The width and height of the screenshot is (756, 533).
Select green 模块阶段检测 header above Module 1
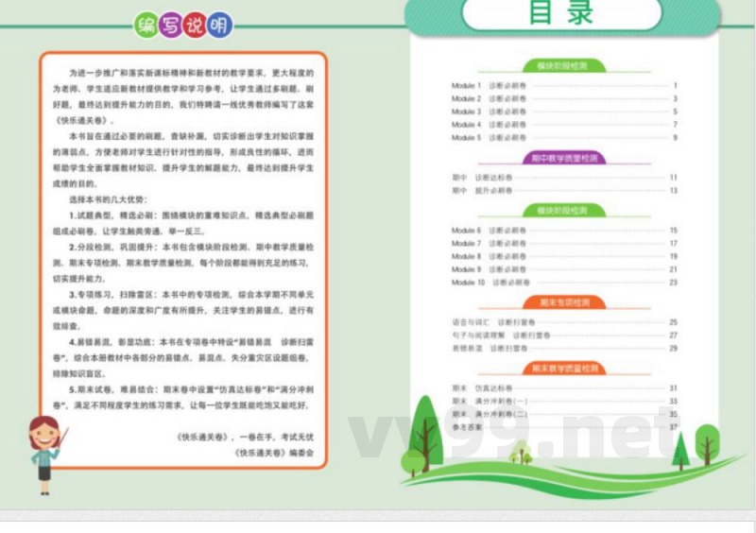click(563, 65)
